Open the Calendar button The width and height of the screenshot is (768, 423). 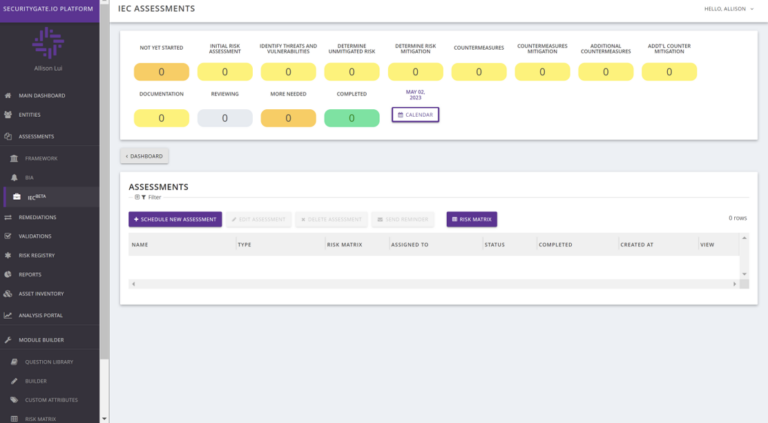click(415, 115)
